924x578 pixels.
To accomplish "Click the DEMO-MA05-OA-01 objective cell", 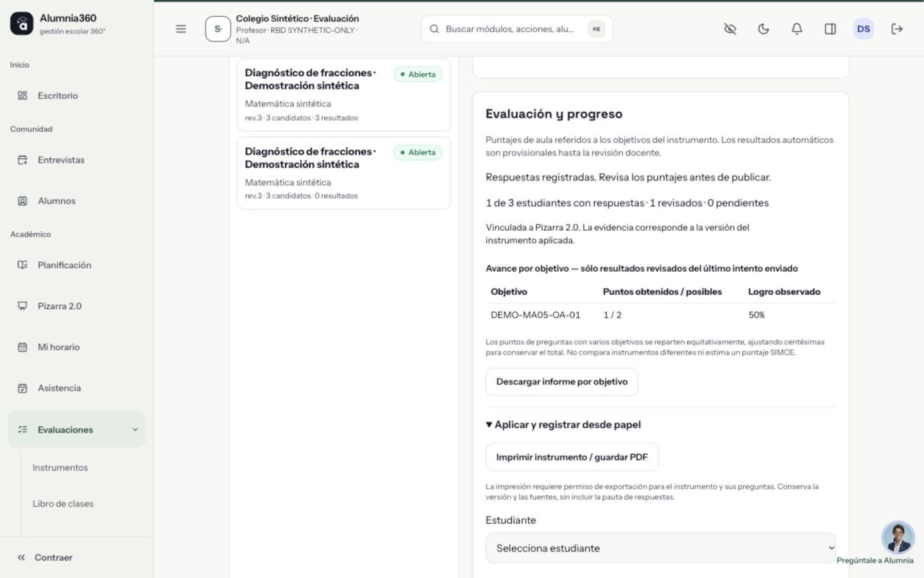I will 535,315.
